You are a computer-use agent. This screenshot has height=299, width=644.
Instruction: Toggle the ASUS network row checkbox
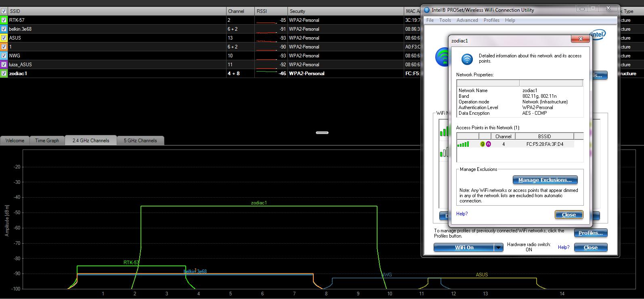[x=4, y=38]
